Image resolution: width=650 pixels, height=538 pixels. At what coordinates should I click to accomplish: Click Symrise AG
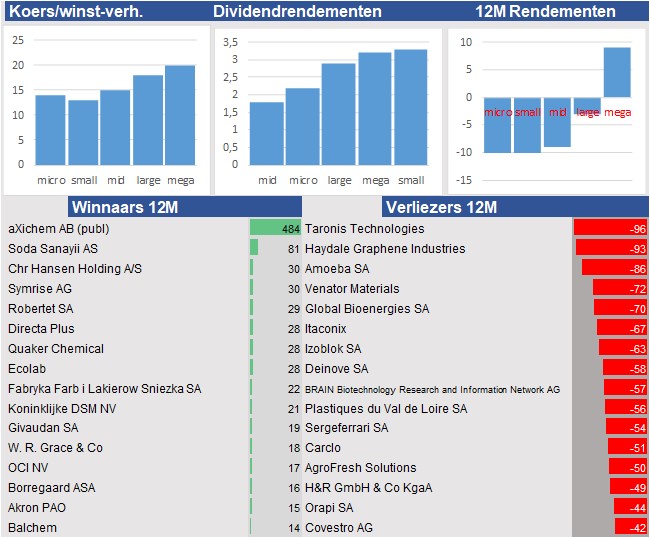coord(40,289)
